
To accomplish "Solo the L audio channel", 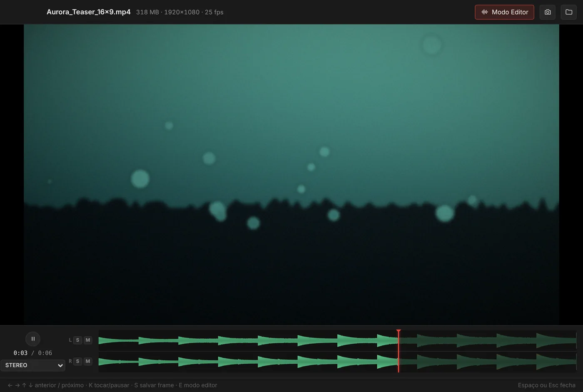I will 77,340.
